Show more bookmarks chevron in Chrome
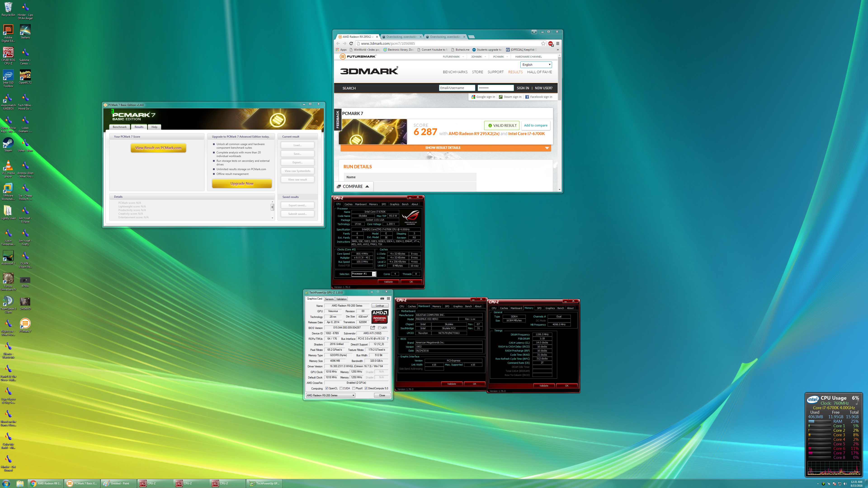The width and height of the screenshot is (868, 488). (558, 49)
